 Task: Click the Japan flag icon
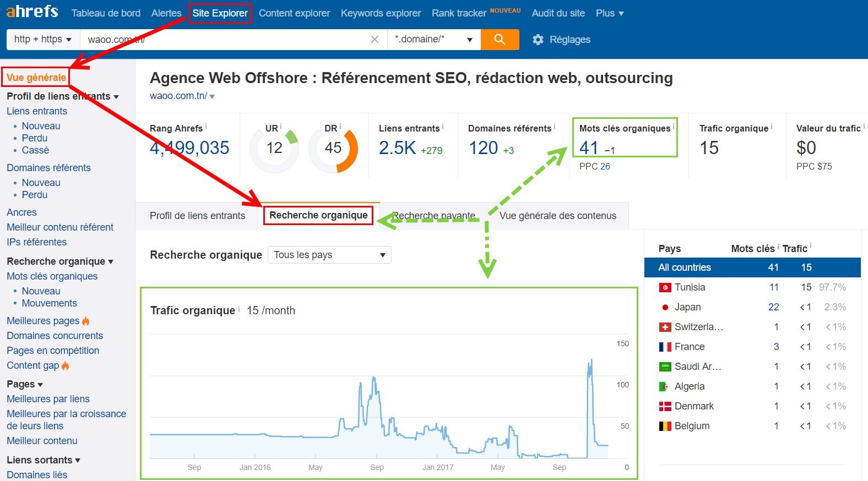(665, 307)
